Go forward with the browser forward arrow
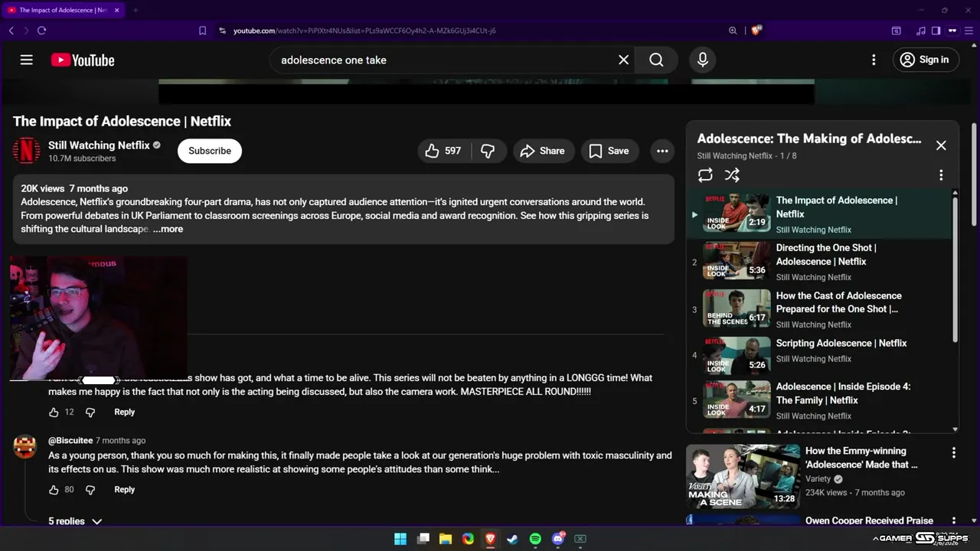 26,31
